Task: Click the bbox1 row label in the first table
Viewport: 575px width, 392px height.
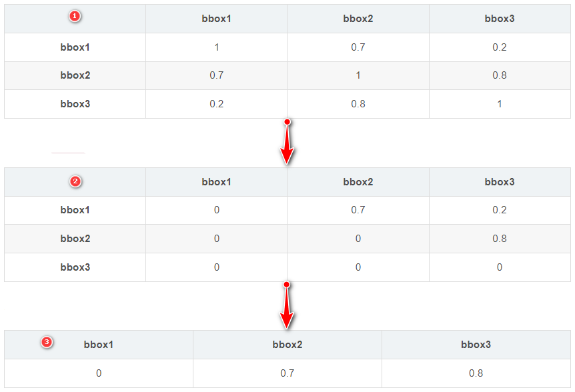Action: (x=75, y=47)
